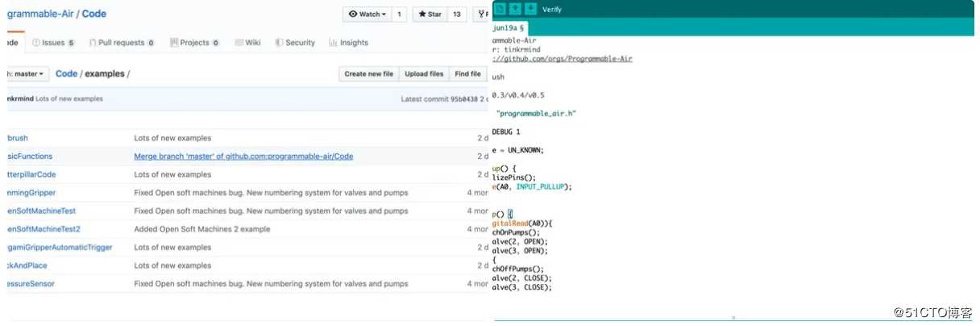
Task: Expand the master branch selector
Action: 27,73
